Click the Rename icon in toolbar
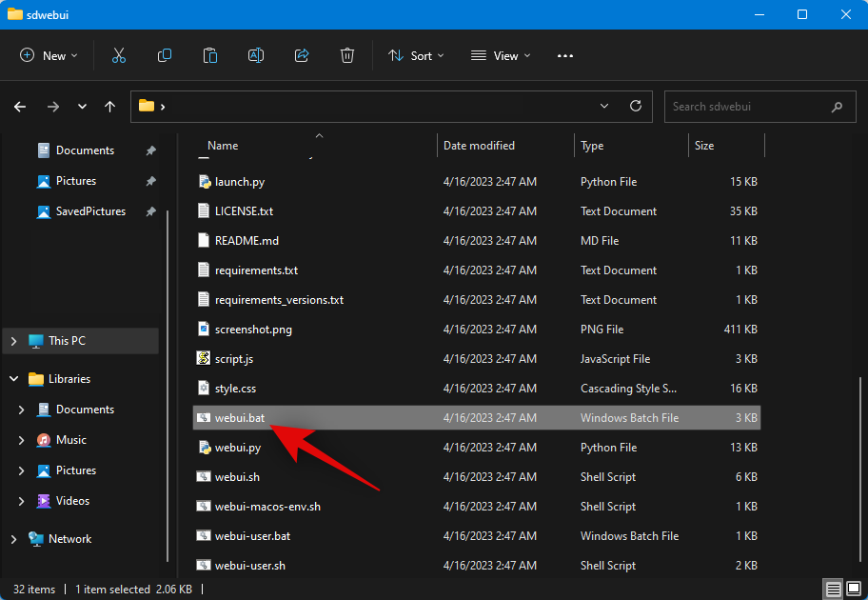868x600 pixels. click(256, 56)
